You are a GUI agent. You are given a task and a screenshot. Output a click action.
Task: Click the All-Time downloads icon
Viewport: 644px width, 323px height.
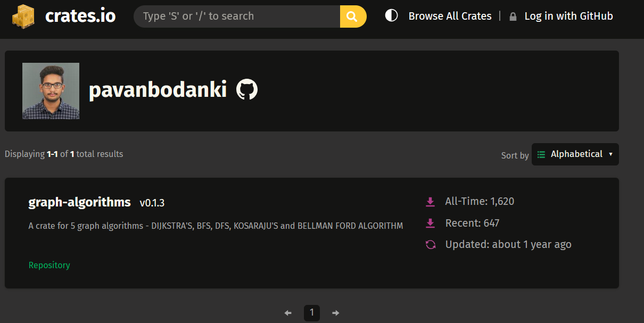tap(431, 202)
